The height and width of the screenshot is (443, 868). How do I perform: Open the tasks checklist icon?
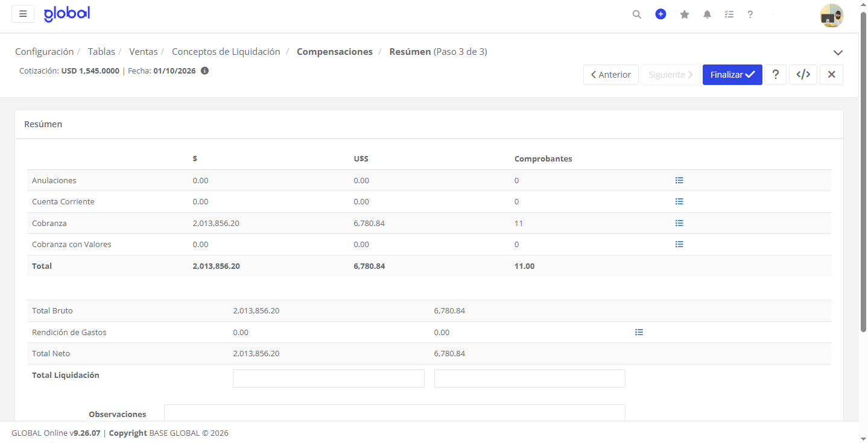(x=729, y=14)
